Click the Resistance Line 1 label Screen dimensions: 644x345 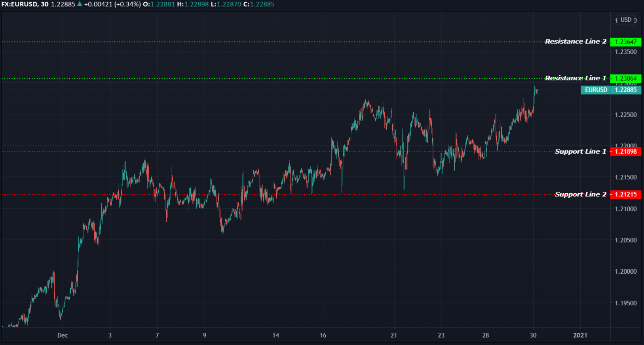(576, 78)
